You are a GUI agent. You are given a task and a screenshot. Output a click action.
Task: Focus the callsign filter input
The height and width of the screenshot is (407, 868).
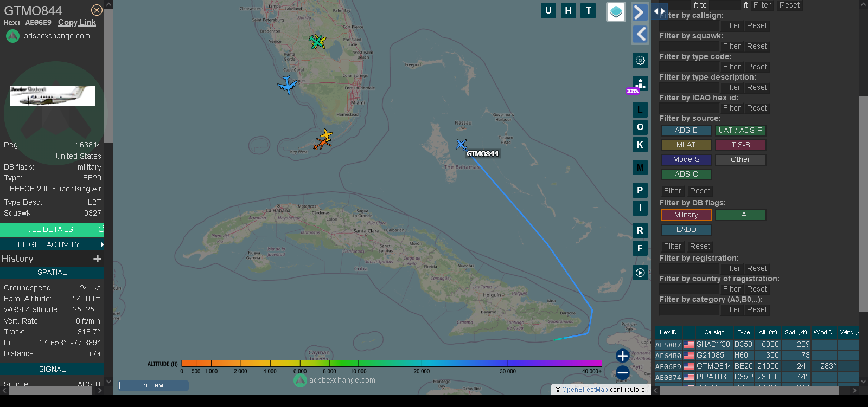click(x=688, y=25)
